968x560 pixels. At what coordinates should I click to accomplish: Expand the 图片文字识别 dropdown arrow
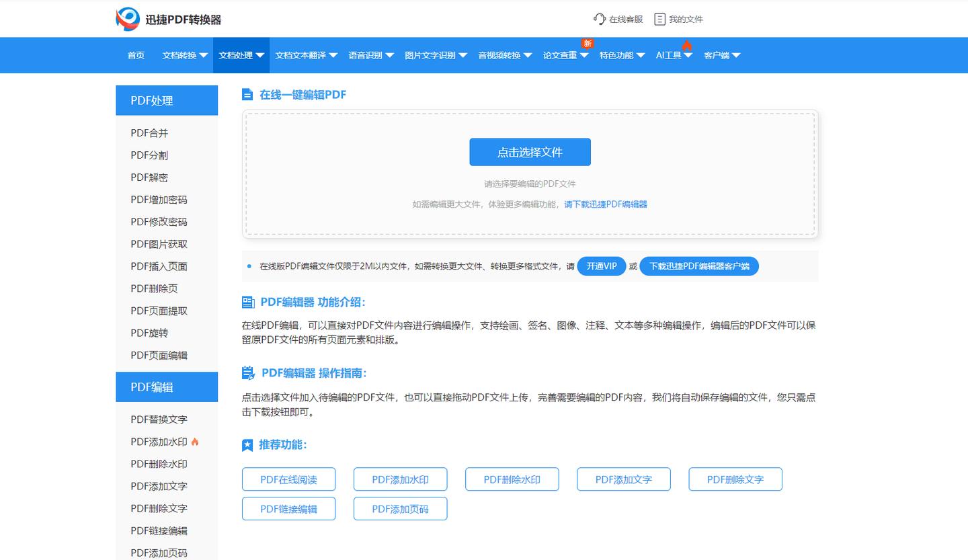[462, 56]
